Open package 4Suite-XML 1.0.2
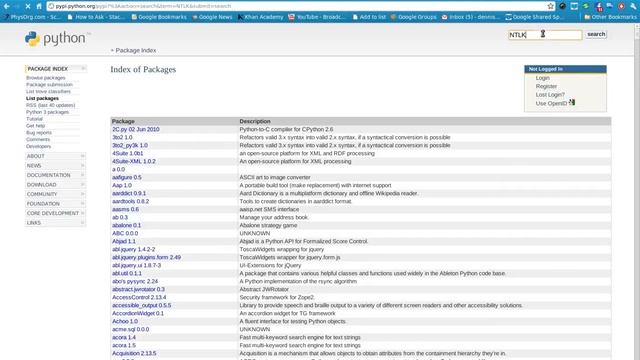Screen dimensions: 640x360 coord(133,161)
